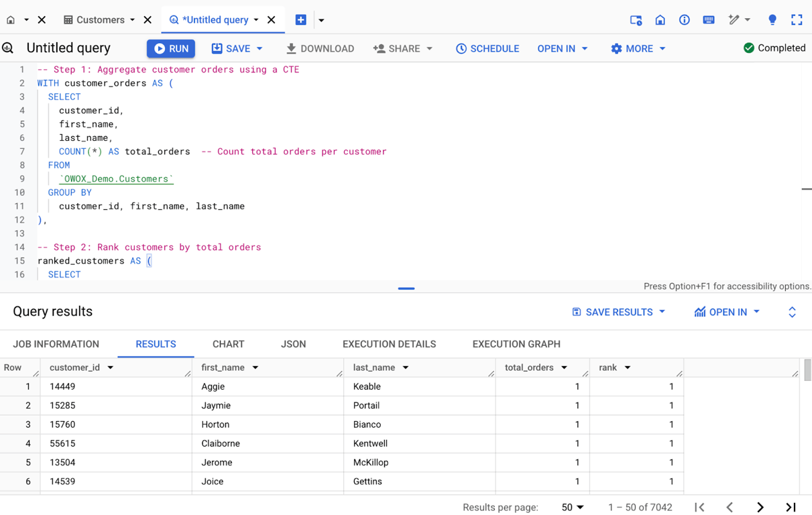Image resolution: width=812 pixels, height=515 pixels.
Task: Click the OWOX_Demo.Customers table link in code
Action: 116,179
